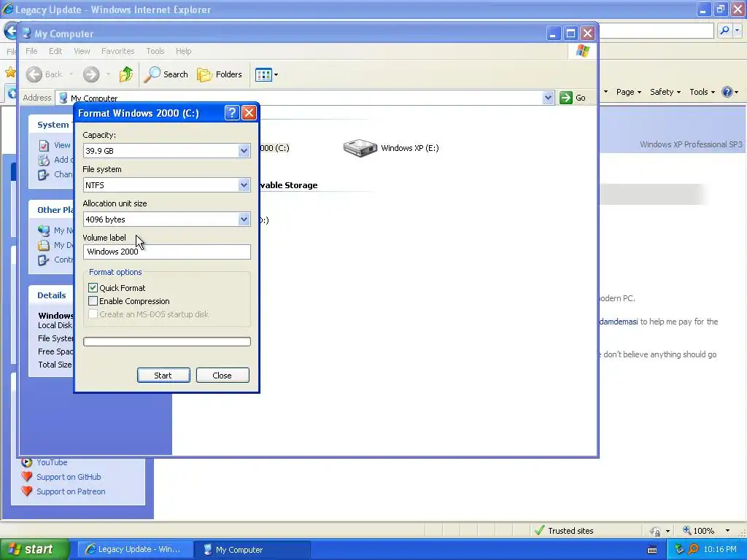
Task: Click the Internet Explorer search box
Action: (657, 31)
